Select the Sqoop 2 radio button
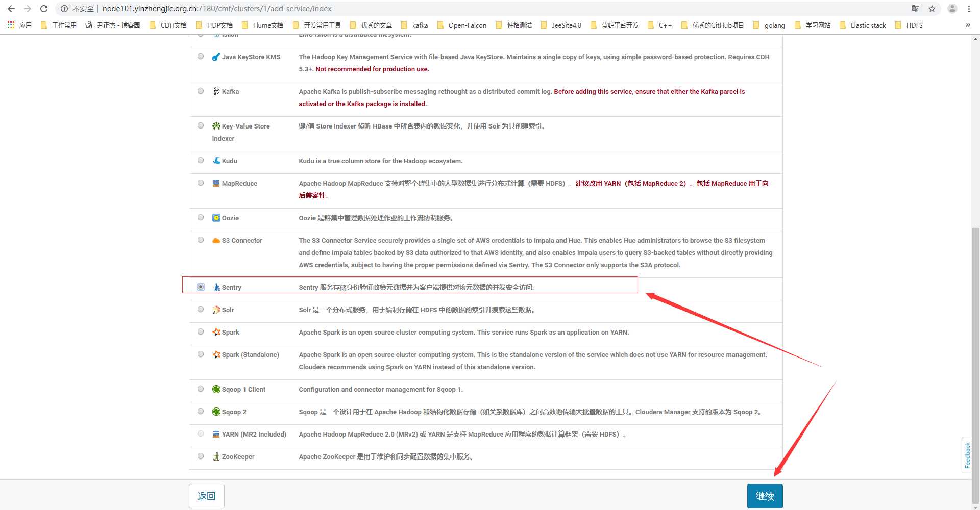The width and height of the screenshot is (980, 510). click(x=201, y=411)
